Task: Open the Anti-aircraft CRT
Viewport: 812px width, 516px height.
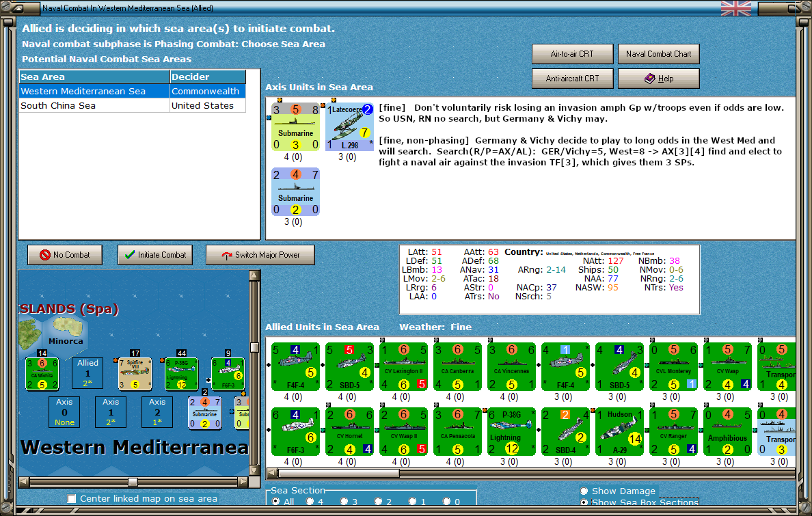Action: pyautogui.click(x=572, y=79)
